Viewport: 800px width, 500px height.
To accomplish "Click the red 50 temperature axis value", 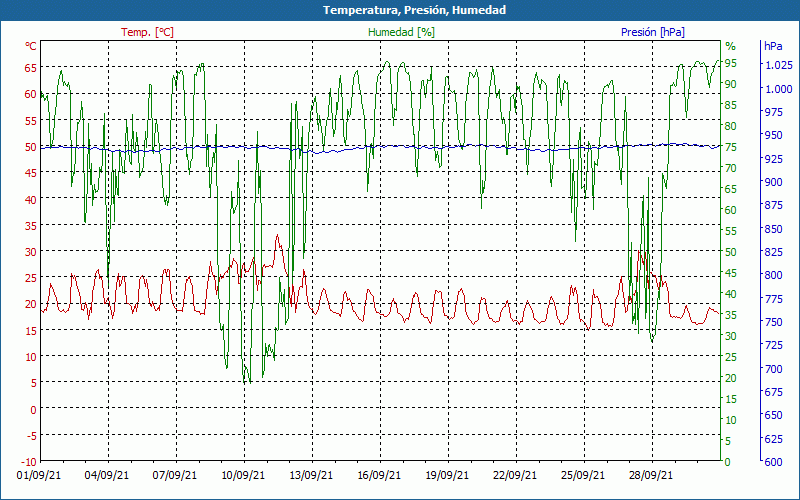I will [x=31, y=147].
